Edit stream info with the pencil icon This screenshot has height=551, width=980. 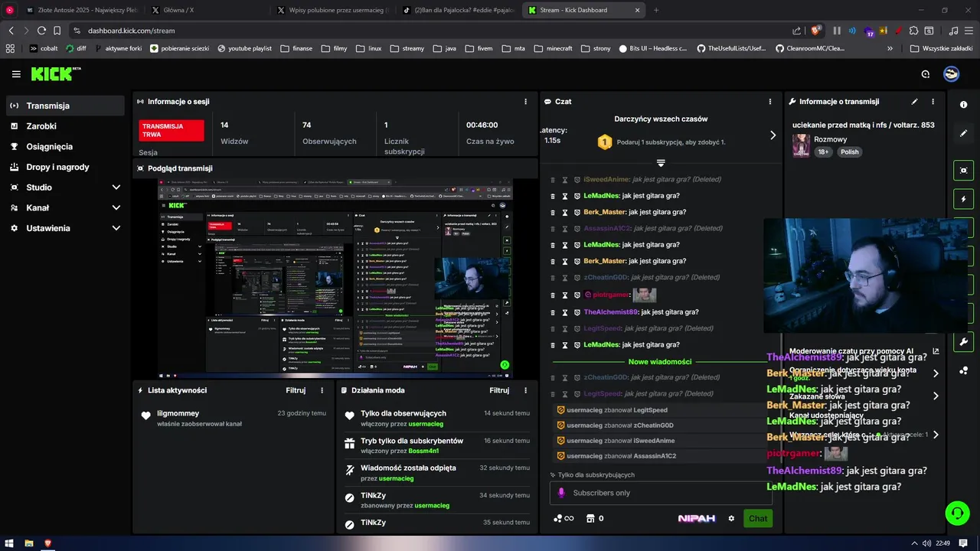pos(914,101)
